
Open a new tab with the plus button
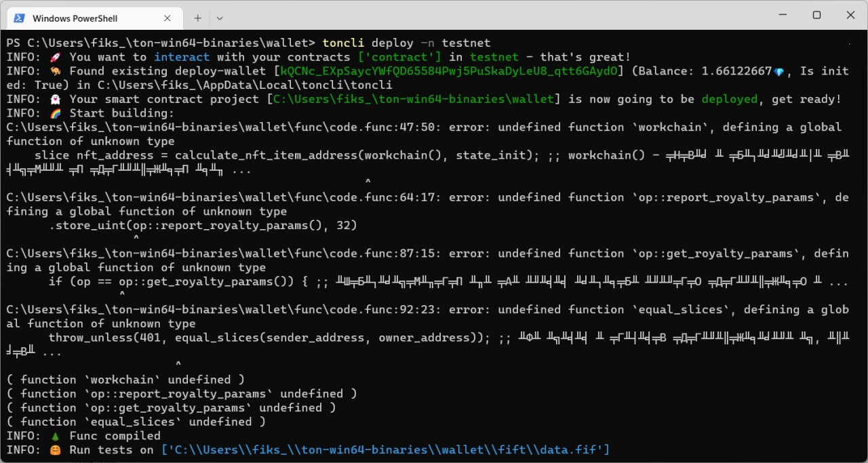click(198, 18)
